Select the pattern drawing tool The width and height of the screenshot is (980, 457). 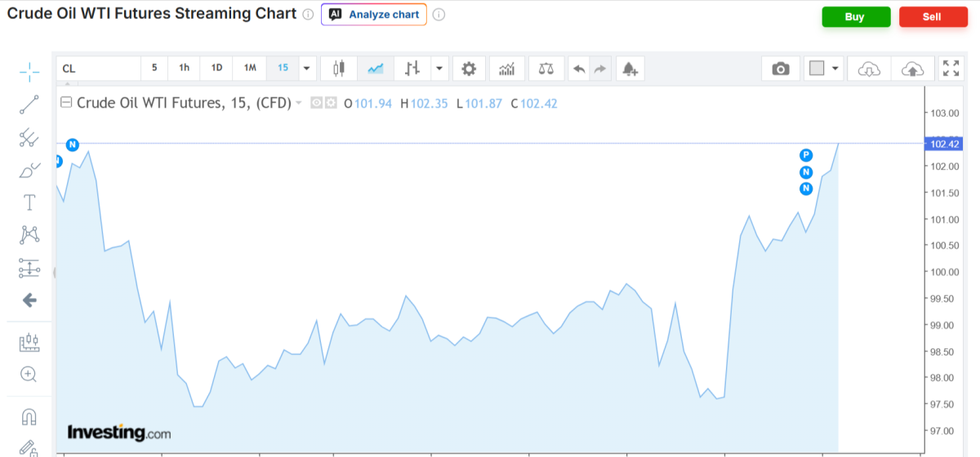click(29, 235)
